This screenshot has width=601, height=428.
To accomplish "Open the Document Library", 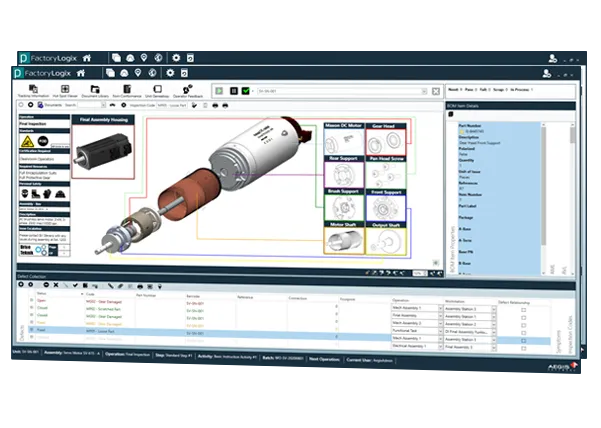I will click(x=95, y=91).
